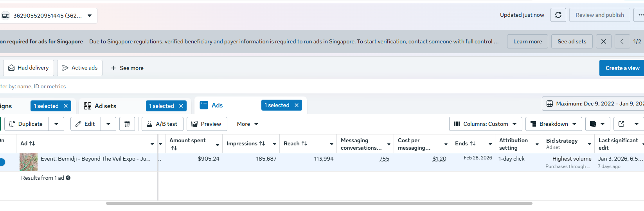Toggle the ad on/off switch
644x211 pixels.
point(2,162)
